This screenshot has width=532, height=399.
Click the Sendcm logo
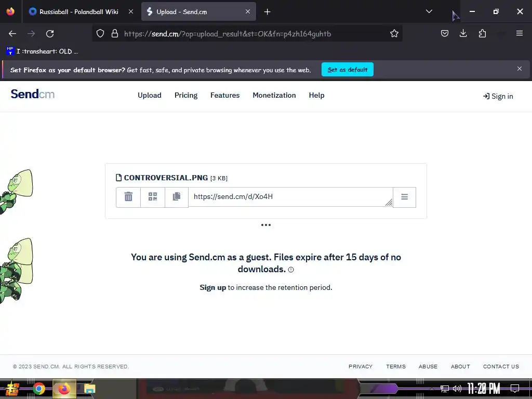coord(33,94)
